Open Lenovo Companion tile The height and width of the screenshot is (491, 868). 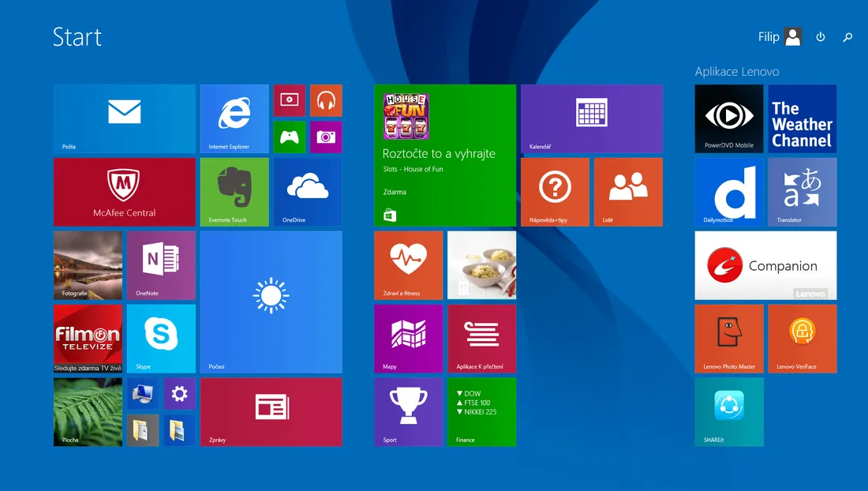tap(765, 266)
